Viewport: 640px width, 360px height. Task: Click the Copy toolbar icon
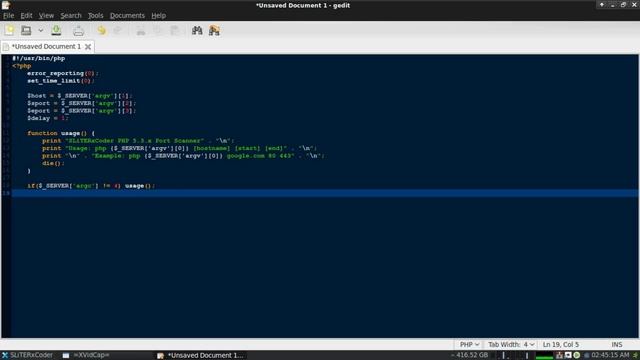pyautogui.click(x=158, y=31)
